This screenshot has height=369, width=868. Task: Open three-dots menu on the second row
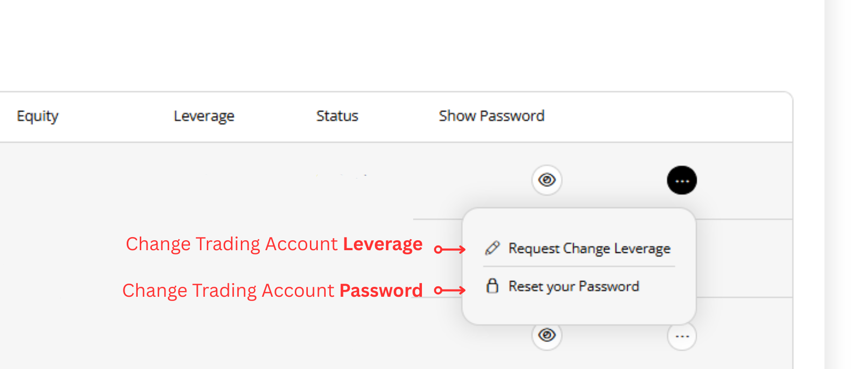(x=682, y=336)
